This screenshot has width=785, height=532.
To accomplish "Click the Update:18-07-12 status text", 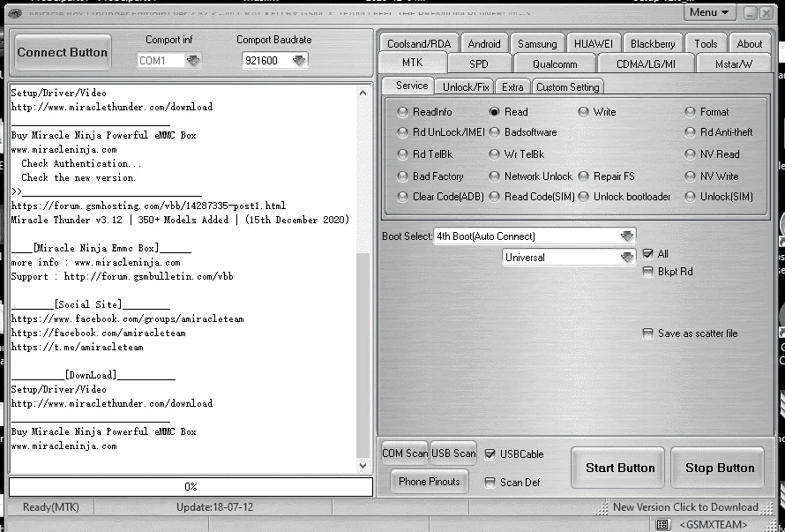I will click(x=215, y=507).
